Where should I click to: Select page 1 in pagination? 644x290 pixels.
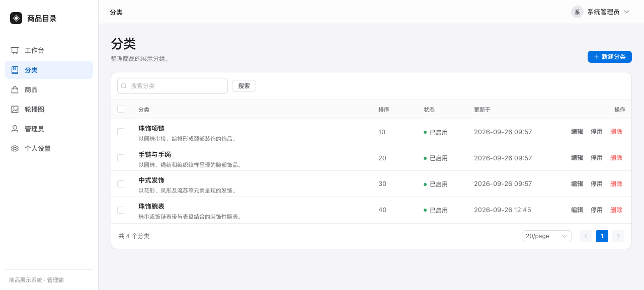pyautogui.click(x=602, y=236)
